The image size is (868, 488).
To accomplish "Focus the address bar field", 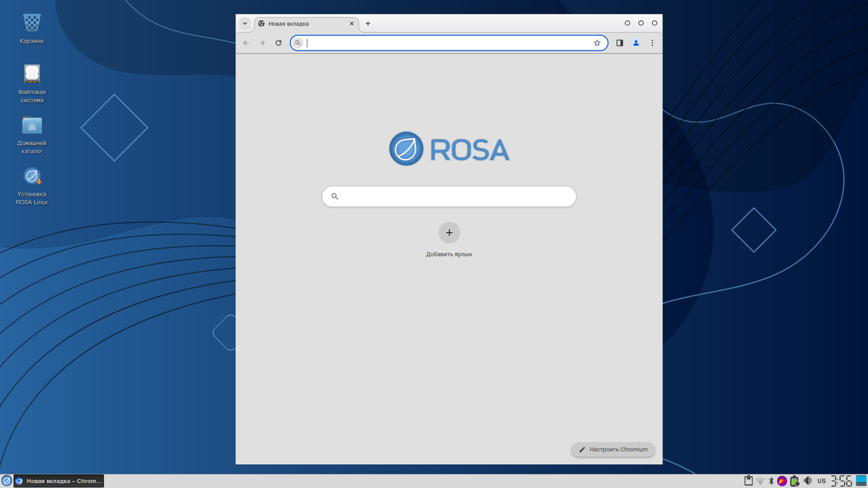I will tap(448, 43).
